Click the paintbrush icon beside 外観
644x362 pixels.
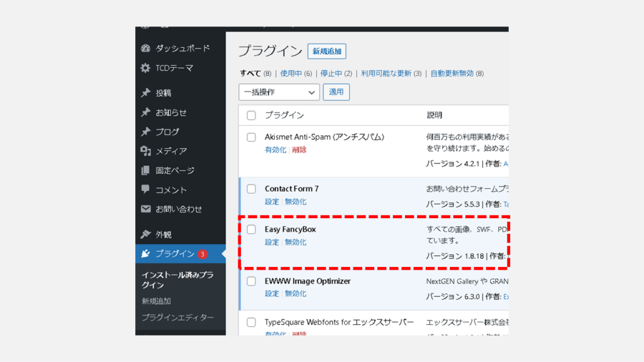(x=146, y=234)
